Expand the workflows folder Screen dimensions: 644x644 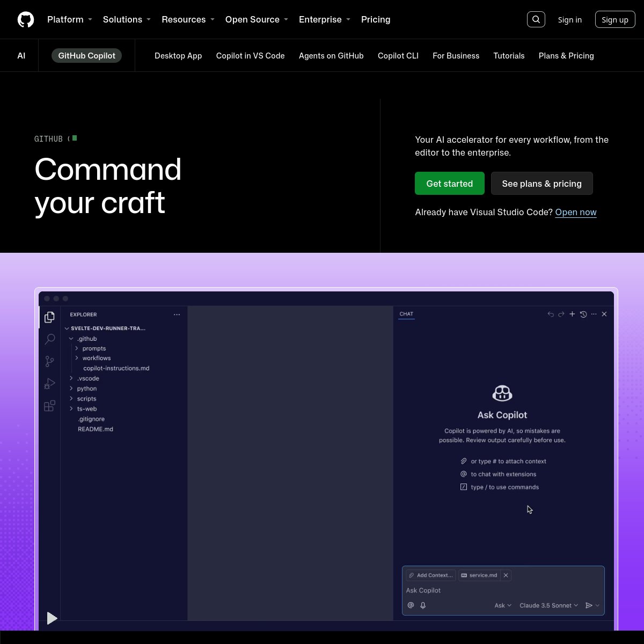click(77, 358)
